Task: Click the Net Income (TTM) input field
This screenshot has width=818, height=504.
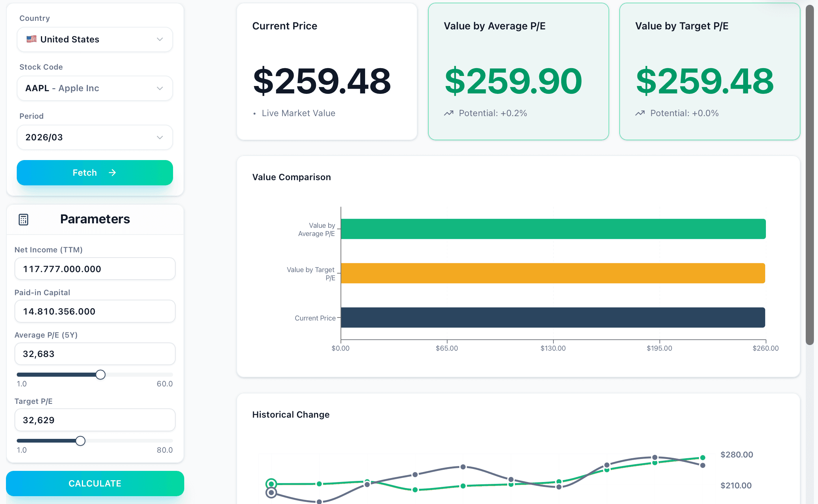Action: pyautogui.click(x=95, y=269)
